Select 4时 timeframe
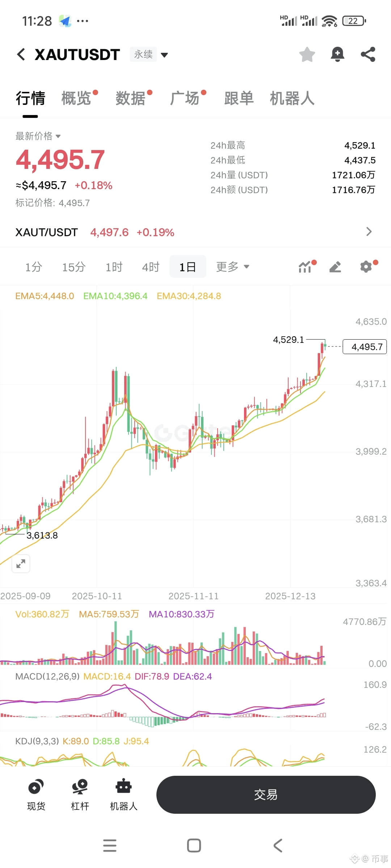The height and width of the screenshot is (868, 391). [x=151, y=267]
